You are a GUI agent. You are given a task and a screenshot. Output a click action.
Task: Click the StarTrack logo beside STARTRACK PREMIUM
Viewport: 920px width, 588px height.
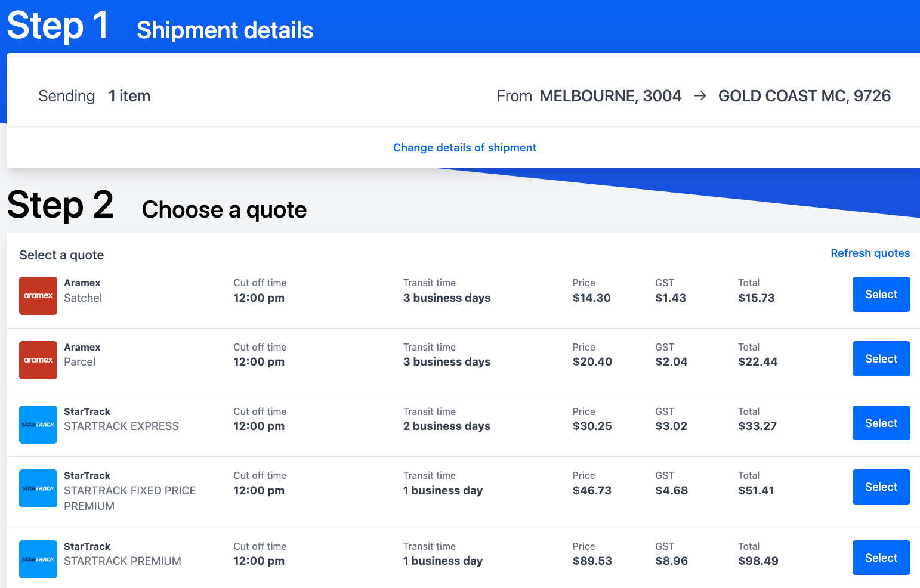pyautogui.click(x=38, y=559)
